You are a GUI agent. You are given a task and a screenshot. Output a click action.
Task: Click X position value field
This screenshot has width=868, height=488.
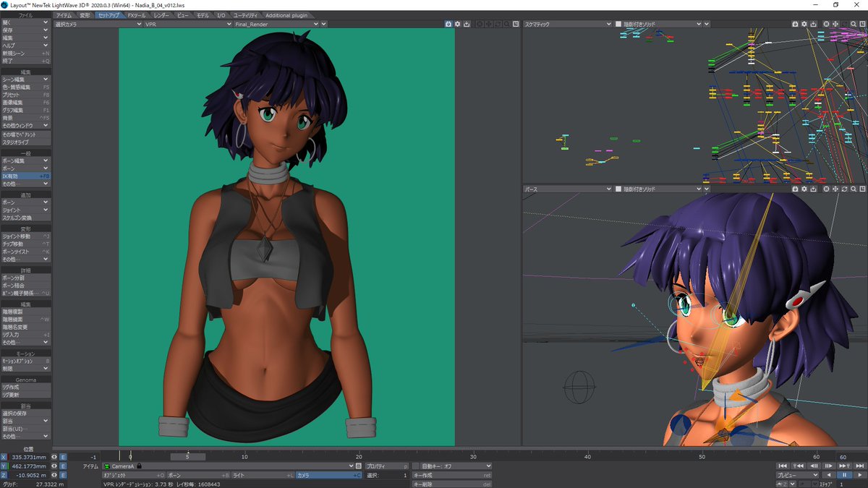(x=29, y=457)
